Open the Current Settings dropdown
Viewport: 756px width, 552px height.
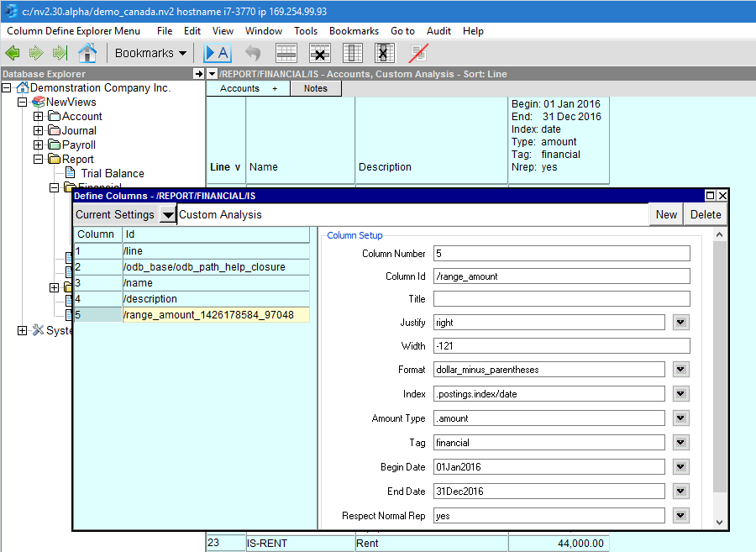click(168, 215)
